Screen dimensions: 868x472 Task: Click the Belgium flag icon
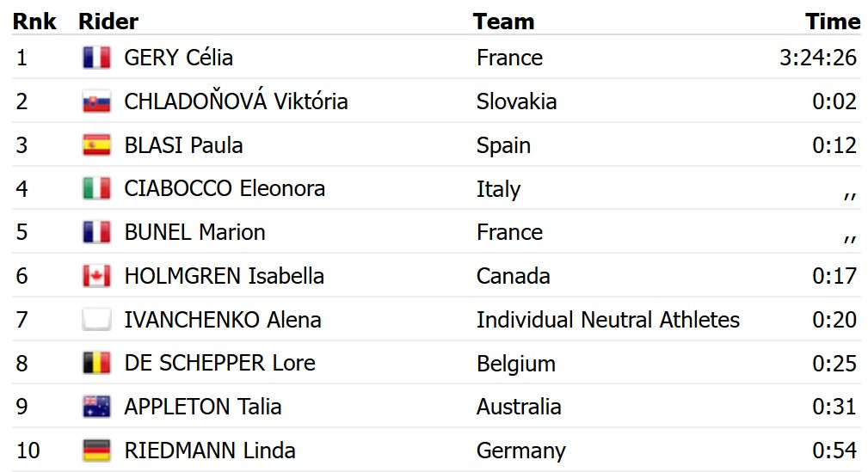[x=96, y=363]
